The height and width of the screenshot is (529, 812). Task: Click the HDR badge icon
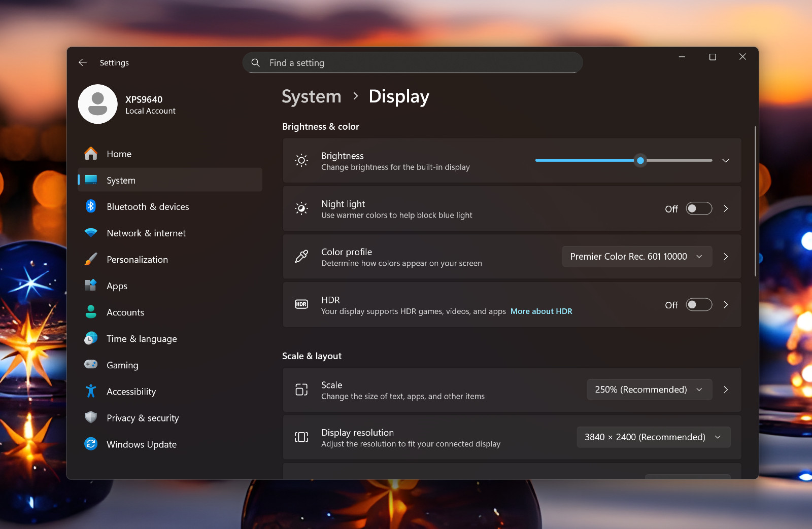pos(301,304)
